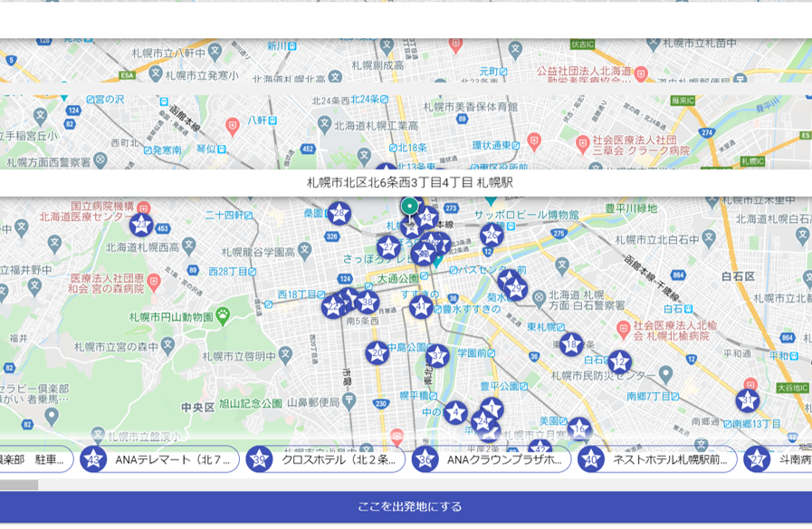Select star marker 38 on the map

[x=368, y=303]
